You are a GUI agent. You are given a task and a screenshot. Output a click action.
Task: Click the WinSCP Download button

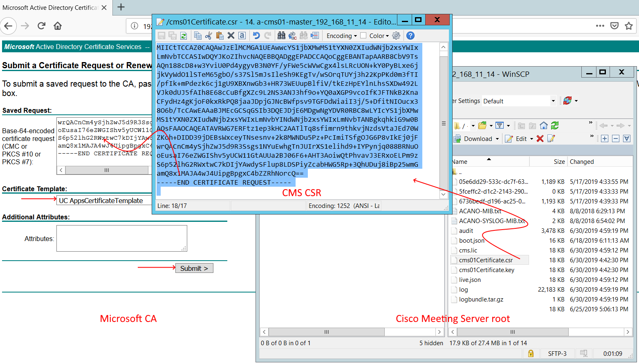tap(473, 139)
